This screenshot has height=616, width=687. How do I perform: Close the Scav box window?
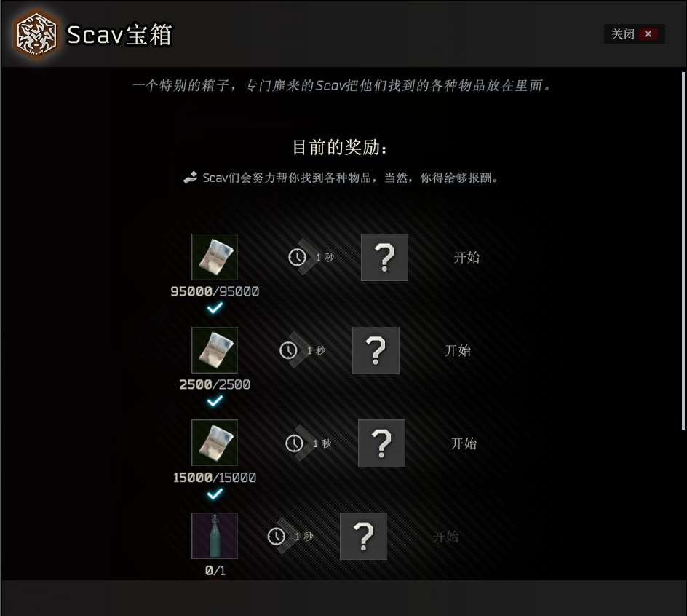pyautogui.click(x=635, y=33)
